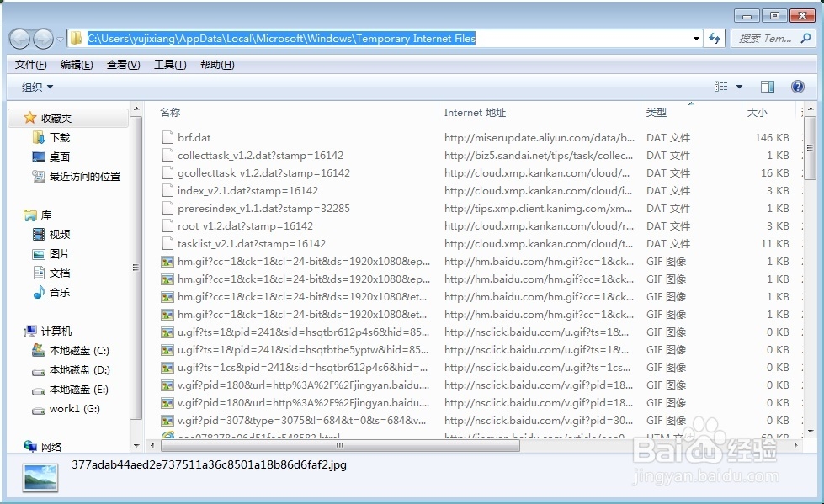The image size is (824, 504).
Task: Open the 文件(F) menu
Action: point(30,65)
